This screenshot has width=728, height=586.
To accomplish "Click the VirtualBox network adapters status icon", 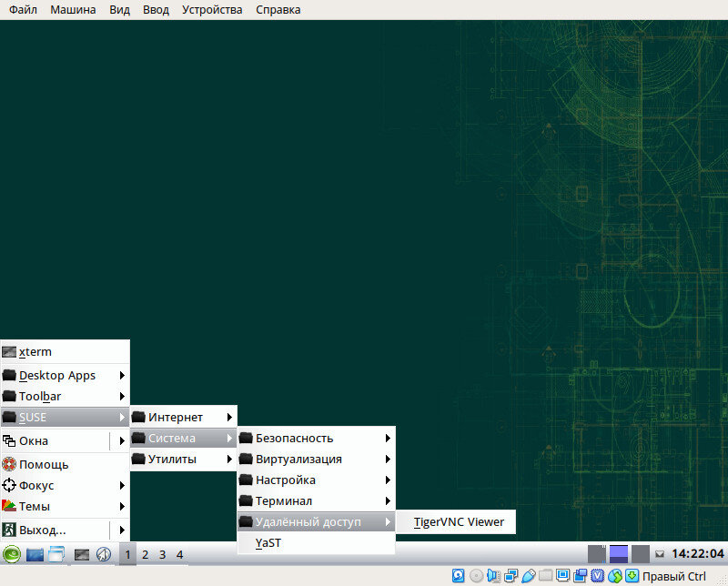I will (511, 576).
